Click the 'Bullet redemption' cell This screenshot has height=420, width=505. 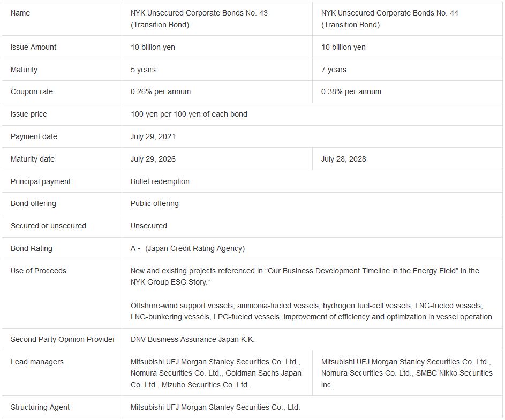click(x=160, y=181)
